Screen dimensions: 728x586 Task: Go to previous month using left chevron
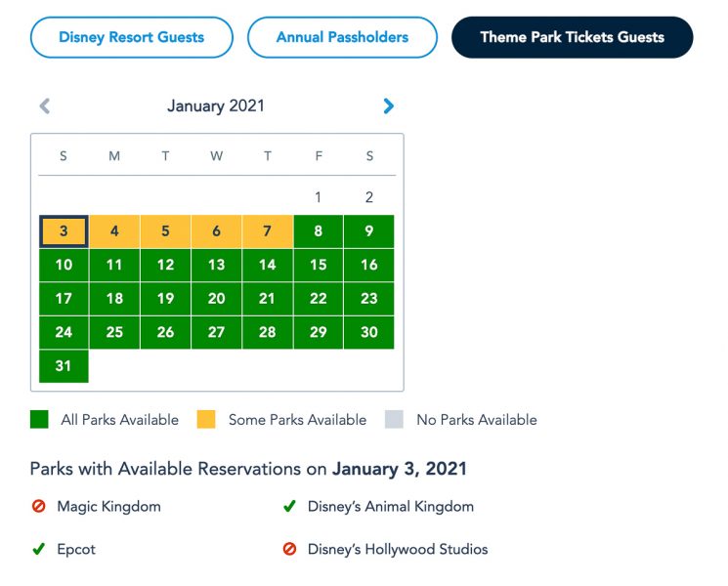[45, 106]
